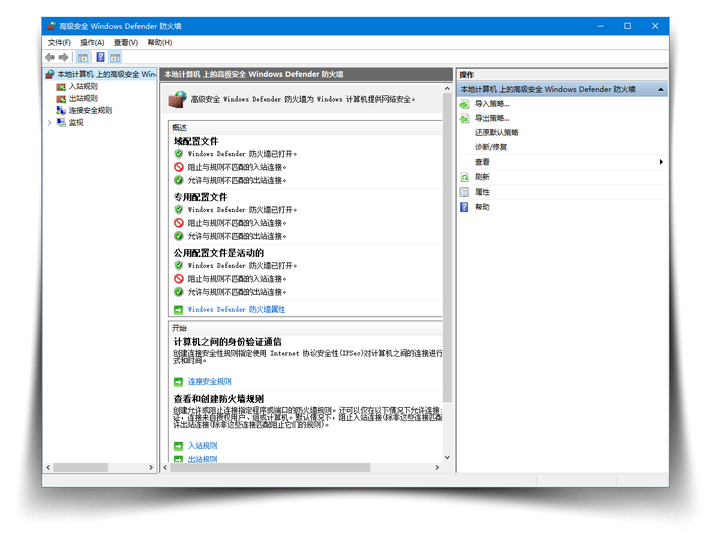Select 入站规则 in the left tree
The width and height of the screenshot is (720, 544).
coord(83,86)
